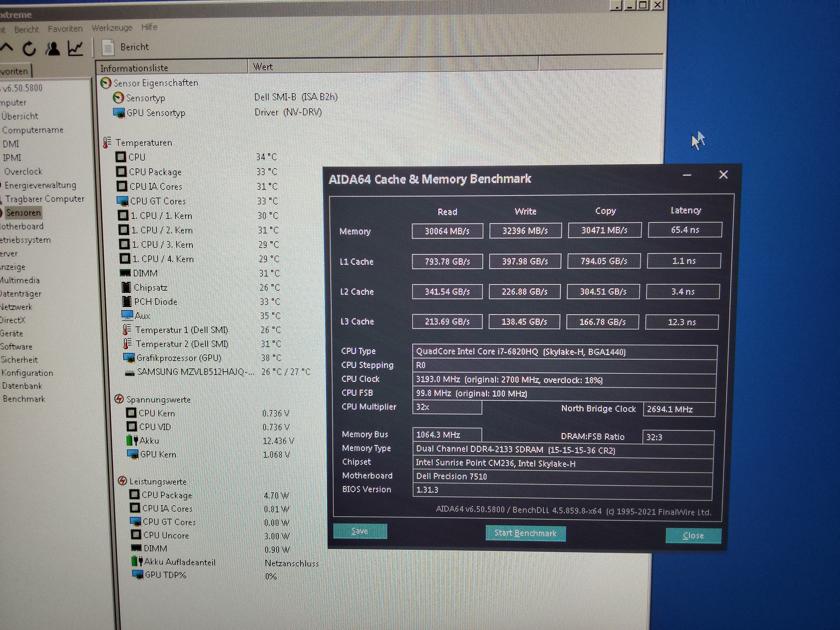840x630 pixels.
Task: Click the Akku 12.436 V battery icon
Action: point(132,441)
